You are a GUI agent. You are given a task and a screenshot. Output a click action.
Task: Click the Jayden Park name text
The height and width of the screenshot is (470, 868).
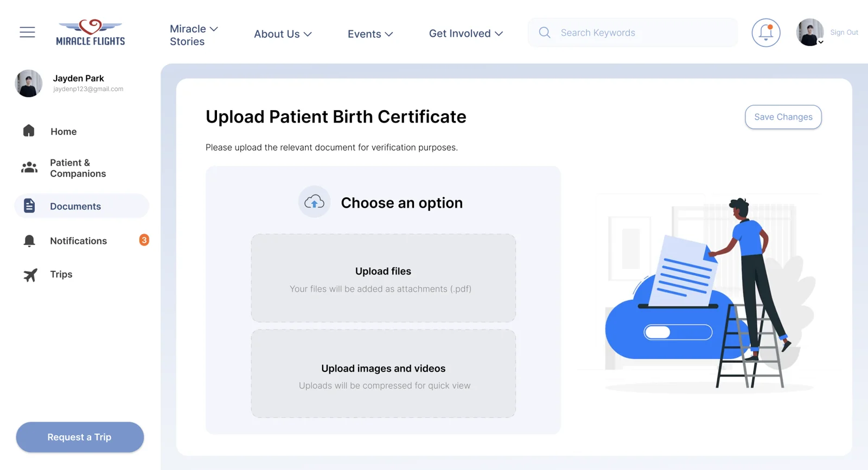78,78
